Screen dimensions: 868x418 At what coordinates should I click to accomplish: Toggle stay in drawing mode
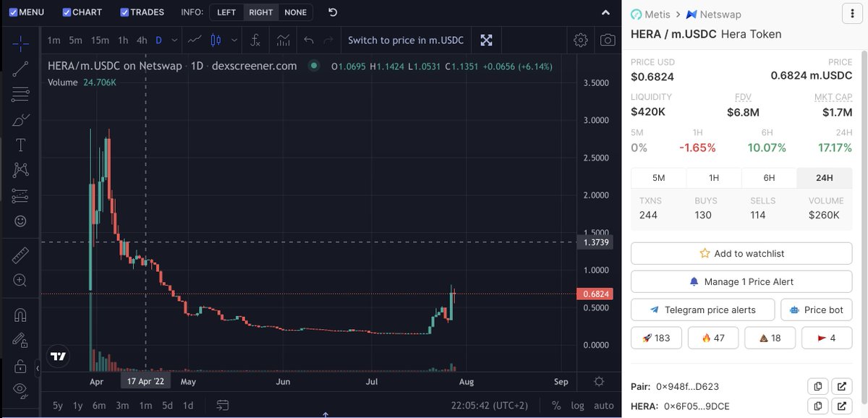point(20,340)
